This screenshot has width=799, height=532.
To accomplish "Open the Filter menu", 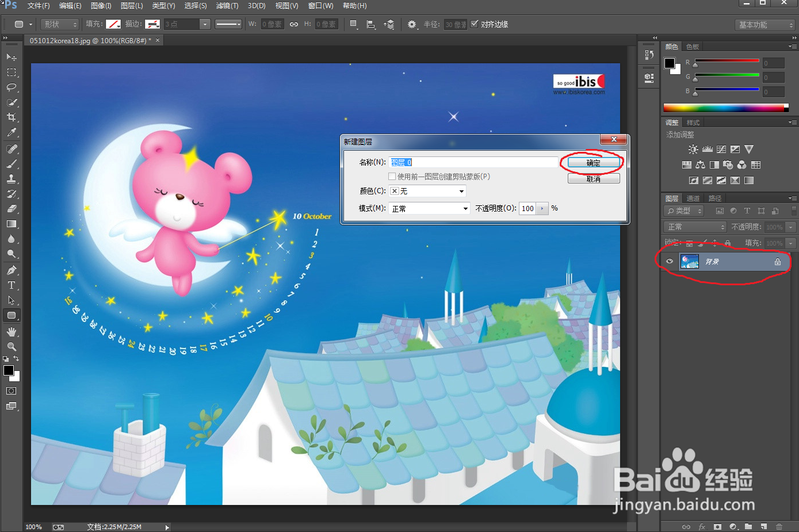I will click(227, 6).
